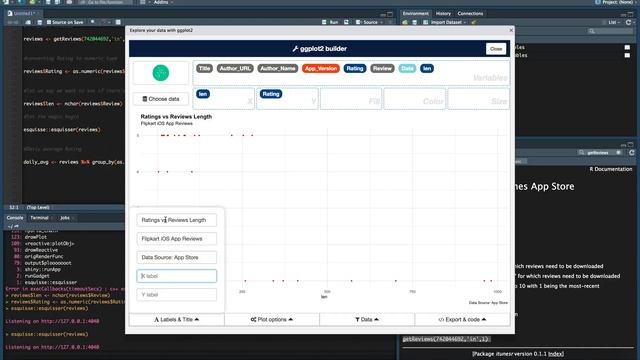The height and width of the screenshot is (360, 640).
Task: Click the re-run previous code icon
Action: coord(347,22)
